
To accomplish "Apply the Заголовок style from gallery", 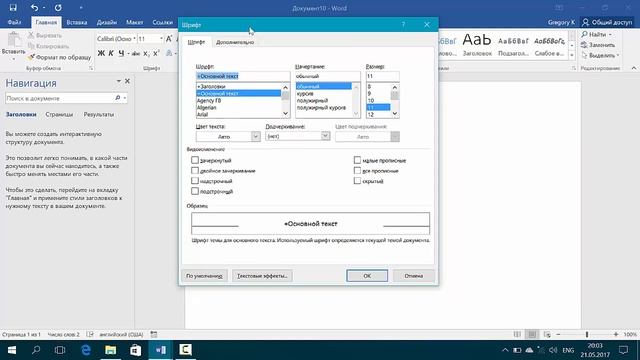I will pos(477,44).
